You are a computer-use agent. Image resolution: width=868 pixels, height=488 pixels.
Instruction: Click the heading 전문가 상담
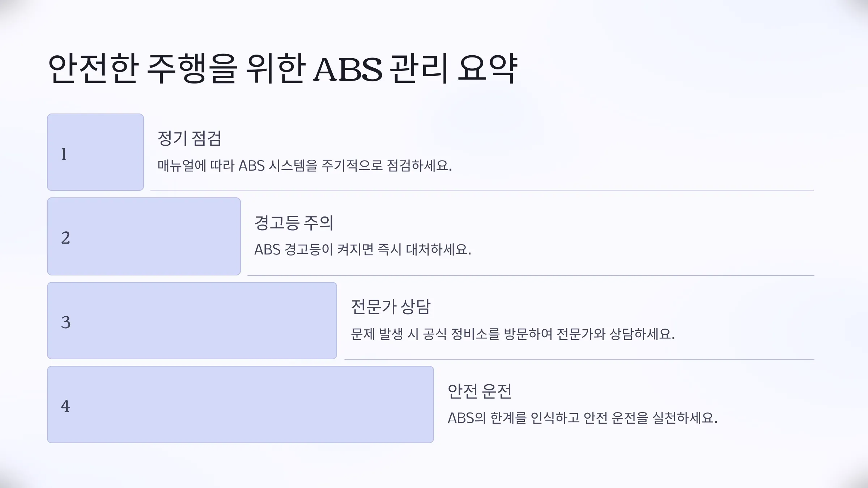coord(391,307)
